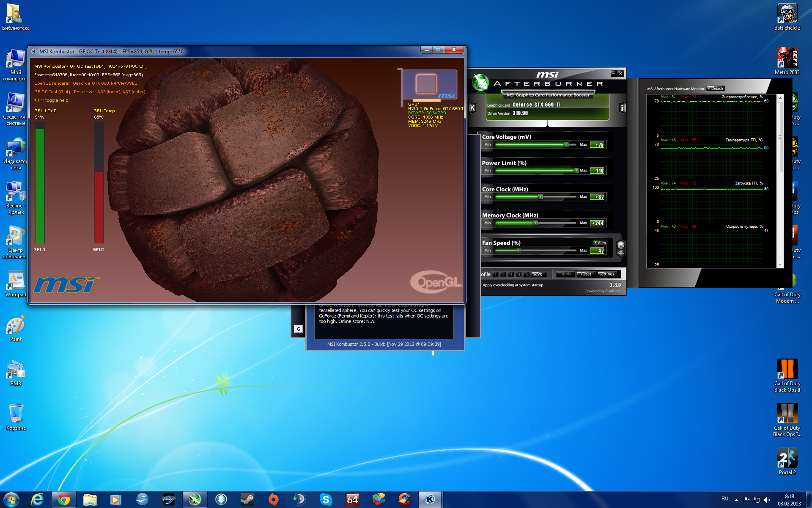
Task: Click the Kombustor K button in Afterburner
Action: [x=472, y=108]
